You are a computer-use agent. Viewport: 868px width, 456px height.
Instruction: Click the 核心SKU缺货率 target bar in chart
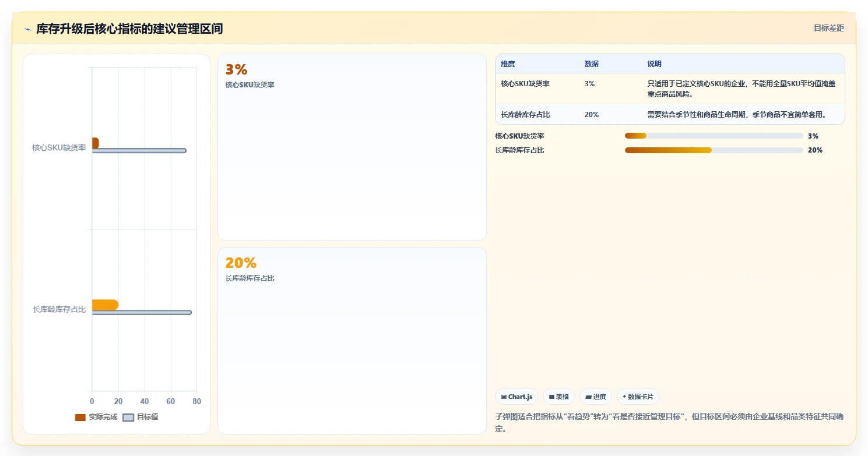(x=139, y=151)
